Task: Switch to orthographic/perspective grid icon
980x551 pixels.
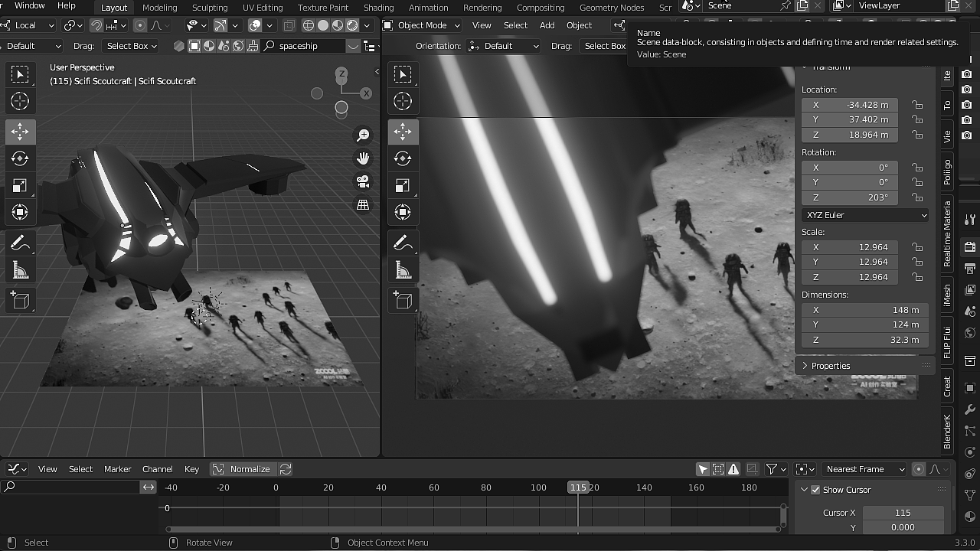Action: pos(363,205)
